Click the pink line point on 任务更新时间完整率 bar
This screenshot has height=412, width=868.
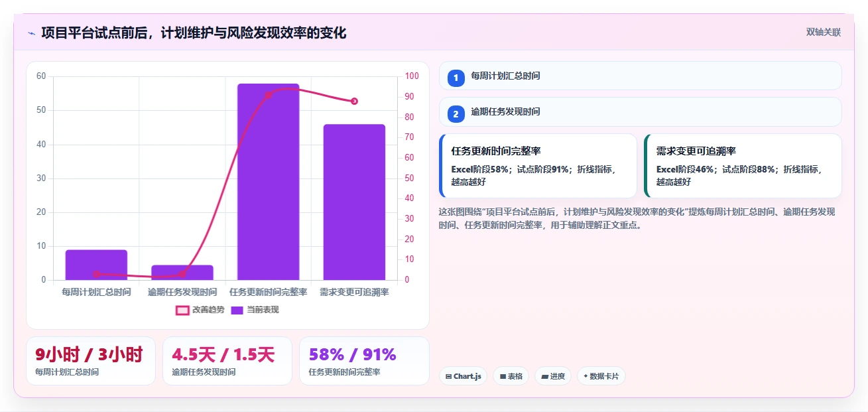pos(269,95)
